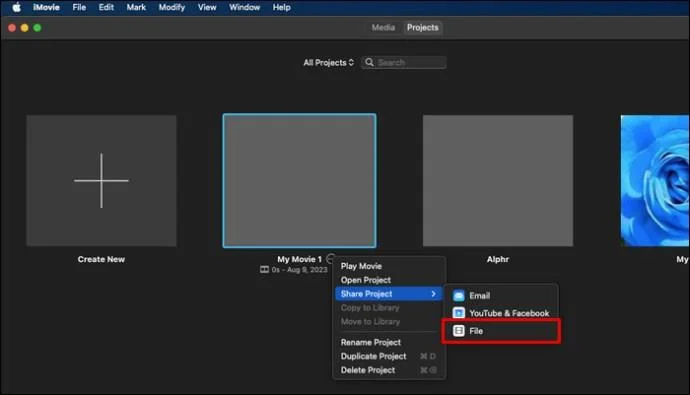
Task: Click the Search projects field
Action: (x=404, y=62)
